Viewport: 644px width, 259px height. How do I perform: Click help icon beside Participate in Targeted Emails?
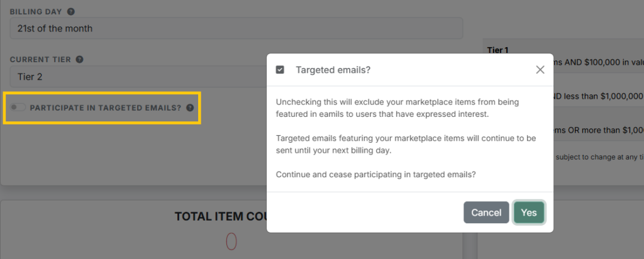pos(190,108)
